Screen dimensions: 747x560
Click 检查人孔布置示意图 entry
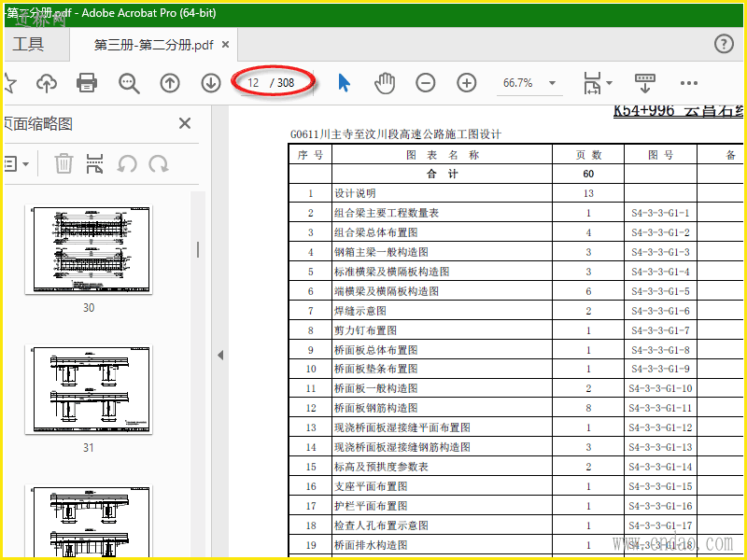[381, 525]
